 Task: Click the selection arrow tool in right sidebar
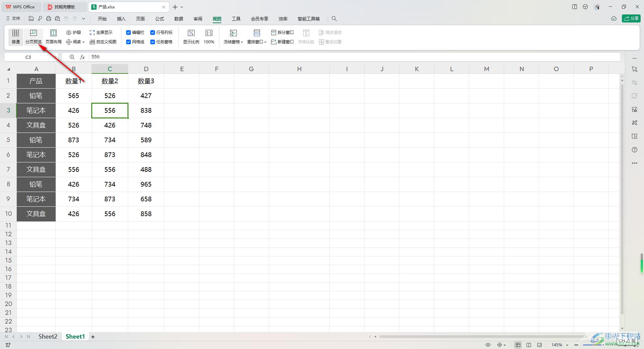(x=634, y=69)
